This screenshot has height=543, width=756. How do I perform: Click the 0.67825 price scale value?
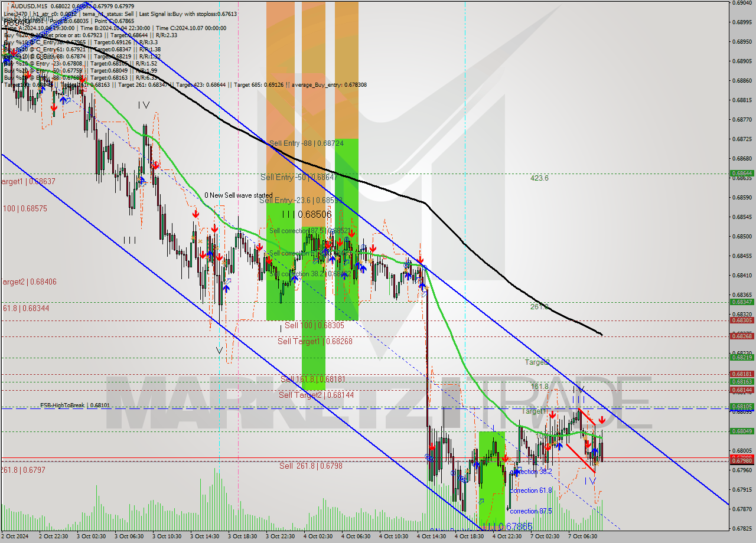coord(742,528)
